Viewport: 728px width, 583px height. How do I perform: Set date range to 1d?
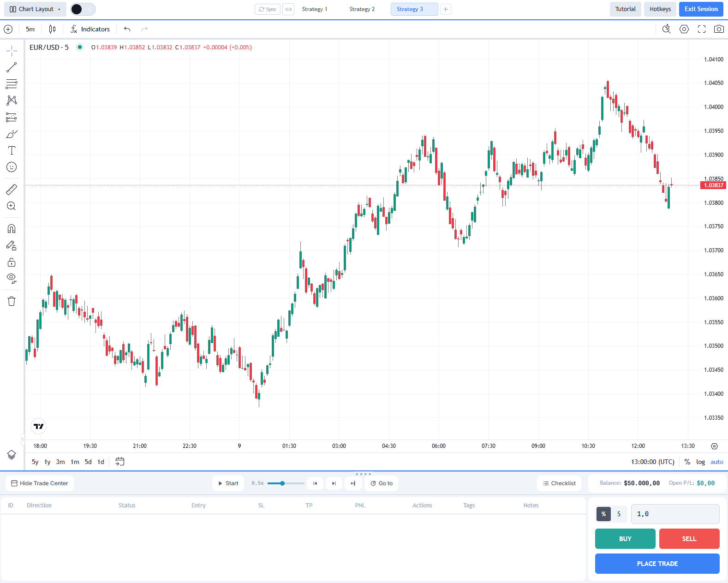click(x=101, y=462)
